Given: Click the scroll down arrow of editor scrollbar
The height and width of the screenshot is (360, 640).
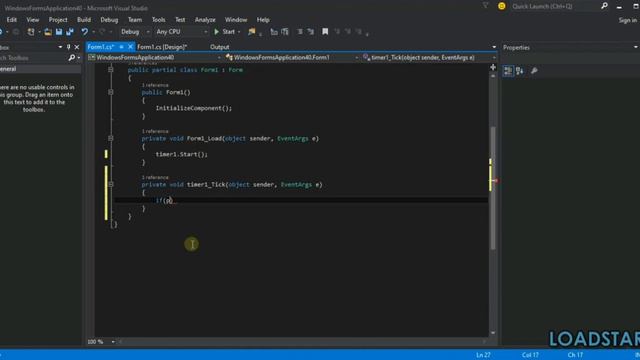Looking at the screenshot, I should pyautogui.click(x=493, y=333).
